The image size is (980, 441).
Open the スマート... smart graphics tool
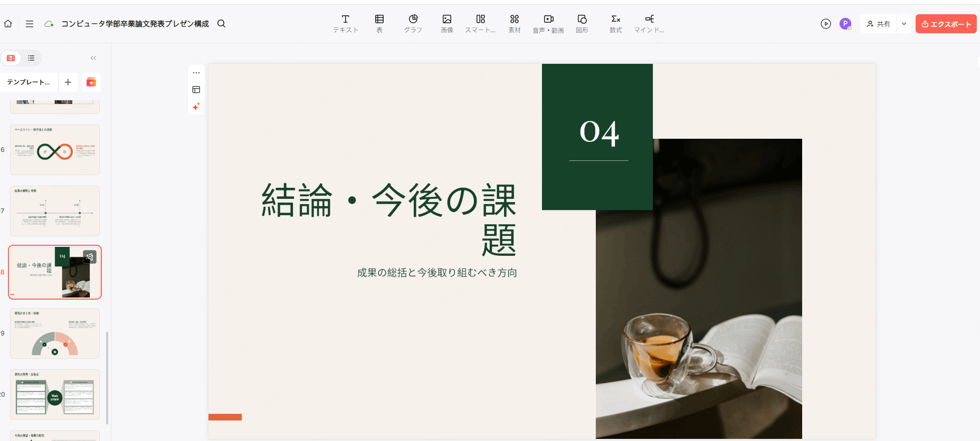coord(480,24)
